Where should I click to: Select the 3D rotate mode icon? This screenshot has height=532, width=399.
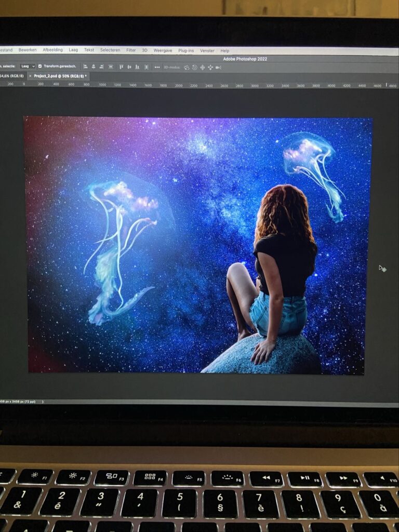[x=187, y=67]
